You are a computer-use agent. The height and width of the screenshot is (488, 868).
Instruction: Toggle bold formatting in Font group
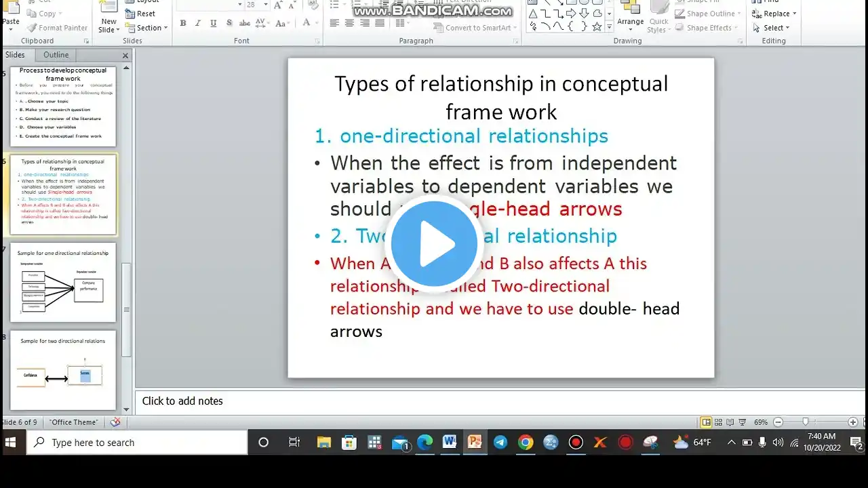[183, 23]
